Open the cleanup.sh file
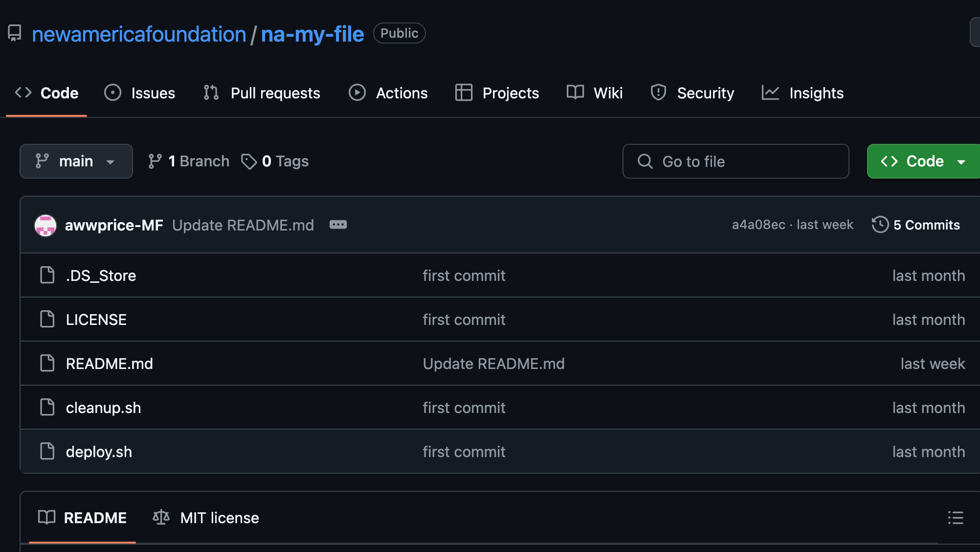 [x=103, y=408]
